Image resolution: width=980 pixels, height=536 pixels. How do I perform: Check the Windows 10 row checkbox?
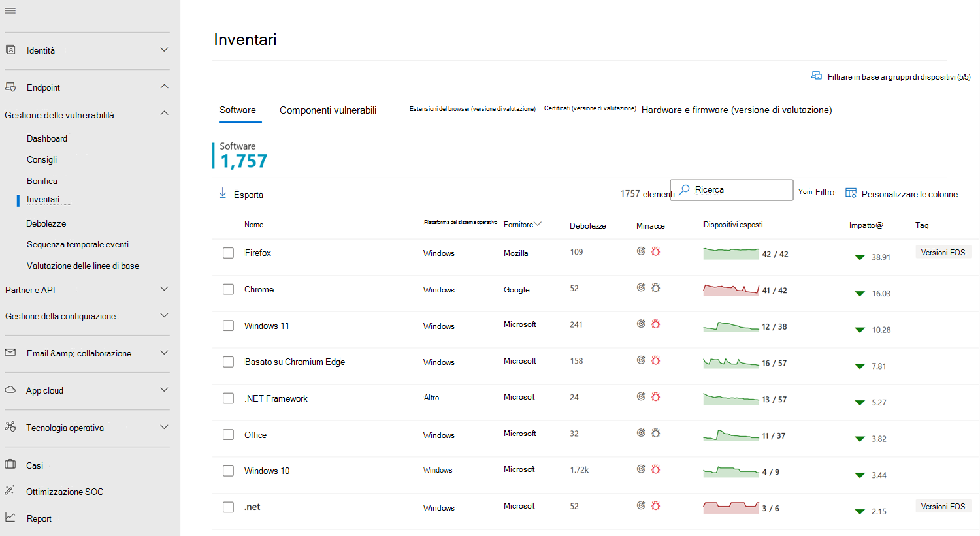coord(228,471)
